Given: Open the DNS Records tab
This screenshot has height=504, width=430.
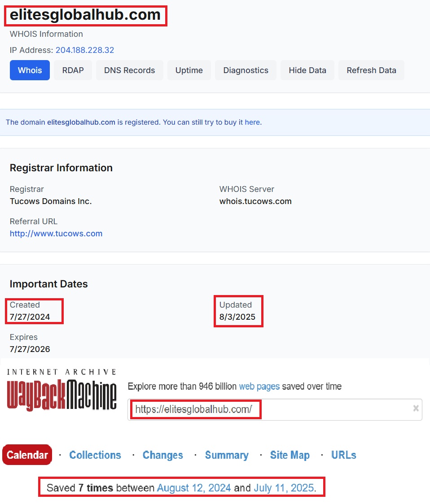Looking at the screenshot, I should point(129,70).
